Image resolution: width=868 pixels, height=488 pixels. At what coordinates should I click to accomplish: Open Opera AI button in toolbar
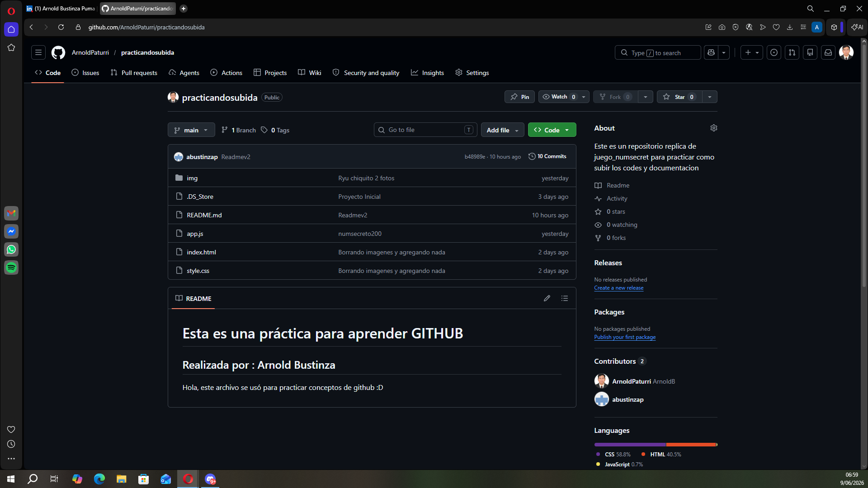pyautogui.click(x=857, y=27)
